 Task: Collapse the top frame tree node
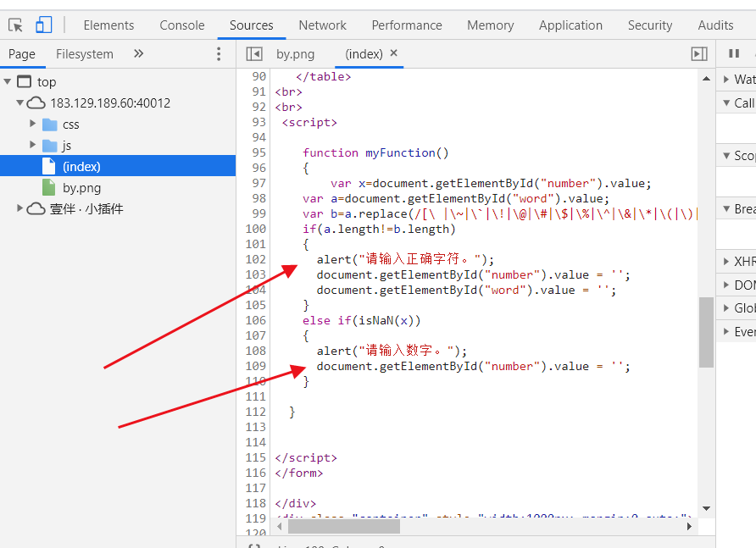tap(8, 81)
